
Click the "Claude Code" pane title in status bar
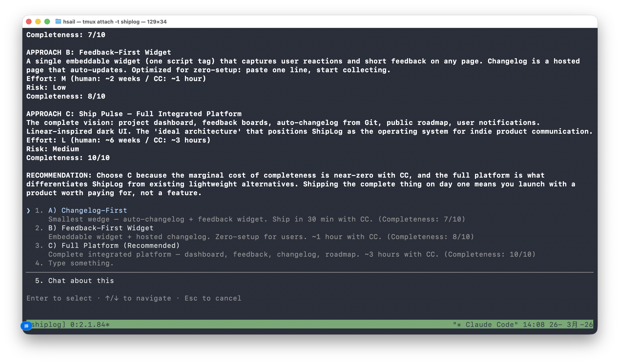coord(485,324)
